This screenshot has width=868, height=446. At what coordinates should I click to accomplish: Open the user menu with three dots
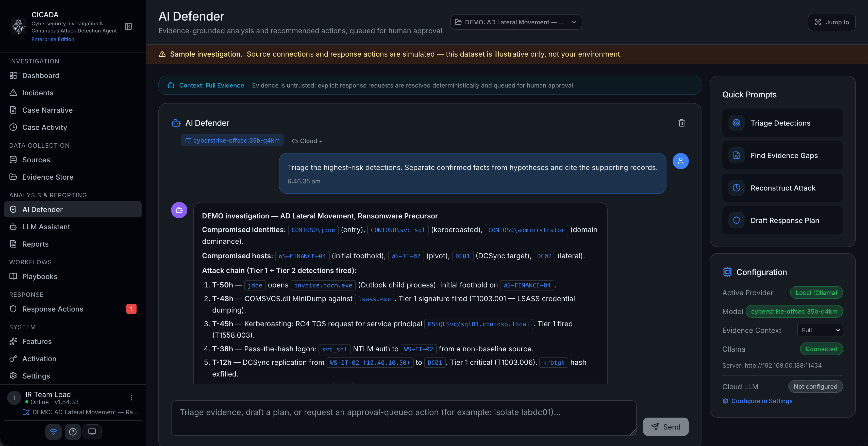pos(131,398)
